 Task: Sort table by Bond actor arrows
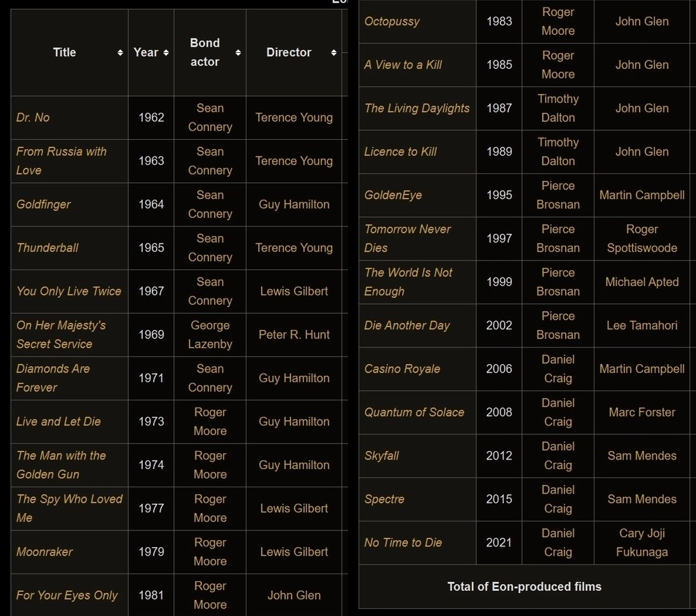click(238, 52)
